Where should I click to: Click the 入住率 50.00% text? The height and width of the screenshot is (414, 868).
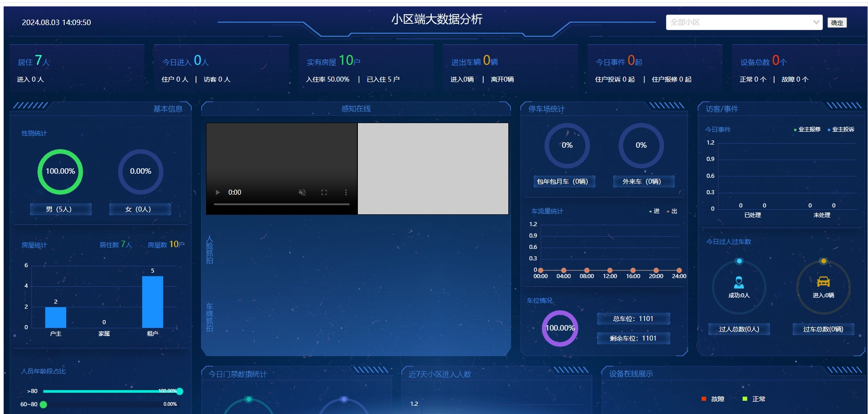[328, 79]
